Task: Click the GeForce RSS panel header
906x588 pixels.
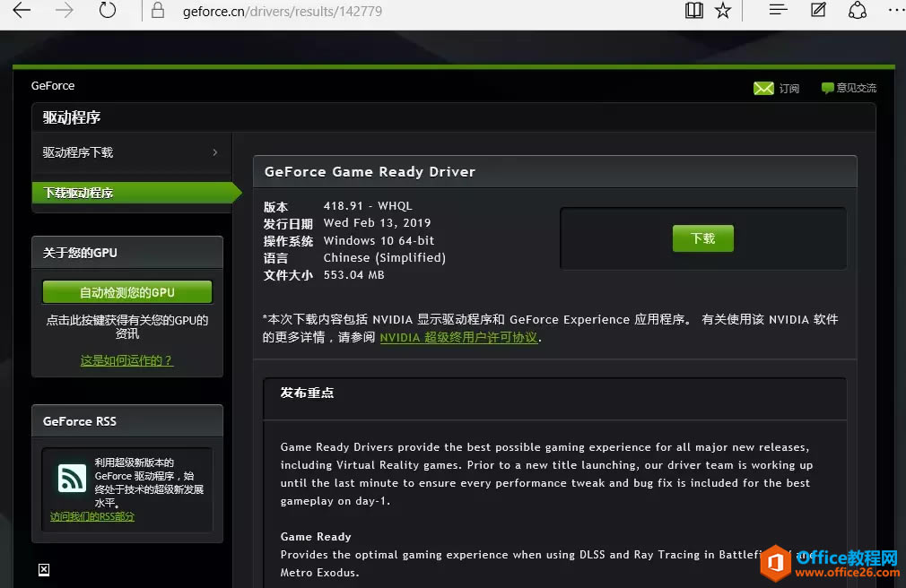Action: [x=127, y=421]
